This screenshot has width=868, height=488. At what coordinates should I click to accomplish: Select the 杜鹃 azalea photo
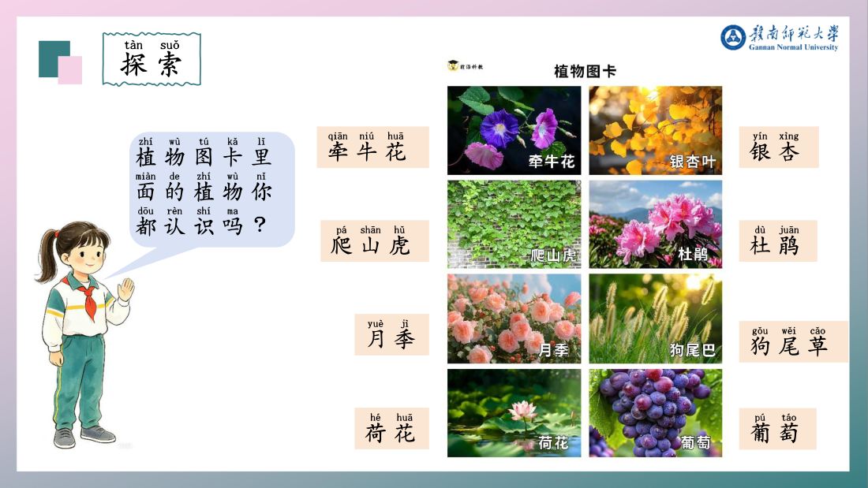pyautogui.click(x=656, y=224)
